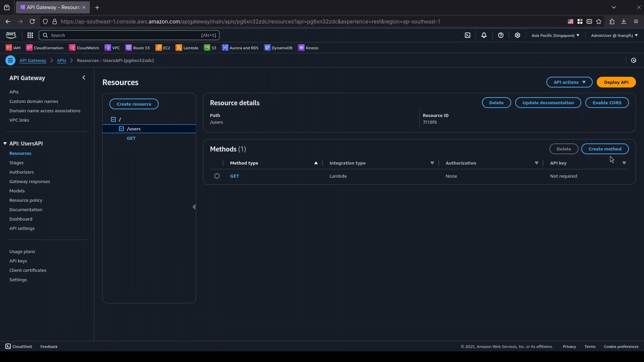Screen dimensions: 644x362
Task: Open Cookie preferences in footer
Action: [x=621, y=347]
